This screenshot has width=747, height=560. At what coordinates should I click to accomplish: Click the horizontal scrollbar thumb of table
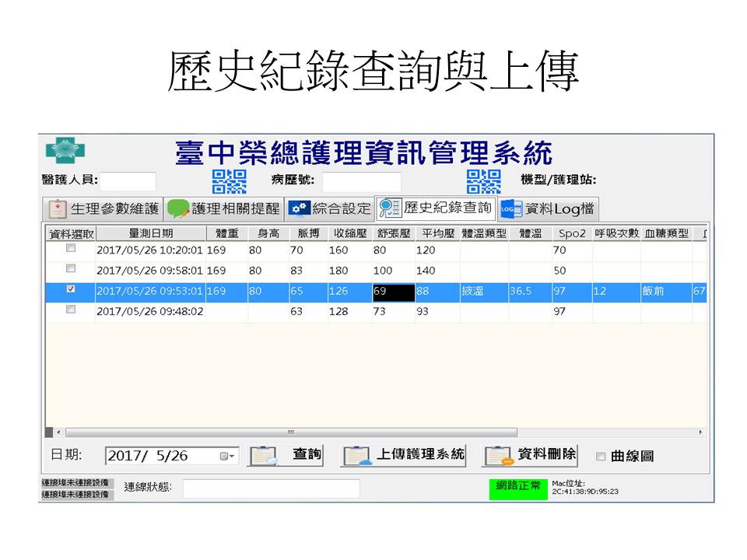click(x=291, y=432)
